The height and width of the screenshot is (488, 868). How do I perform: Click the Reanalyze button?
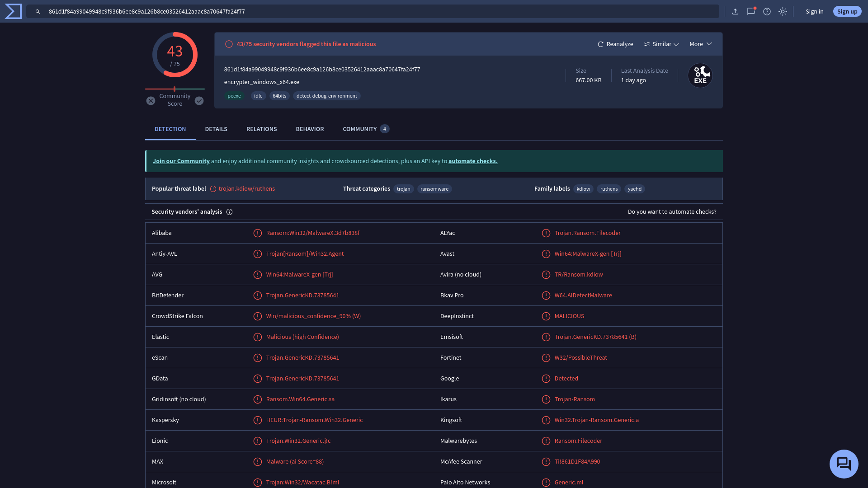coord(615,44)
